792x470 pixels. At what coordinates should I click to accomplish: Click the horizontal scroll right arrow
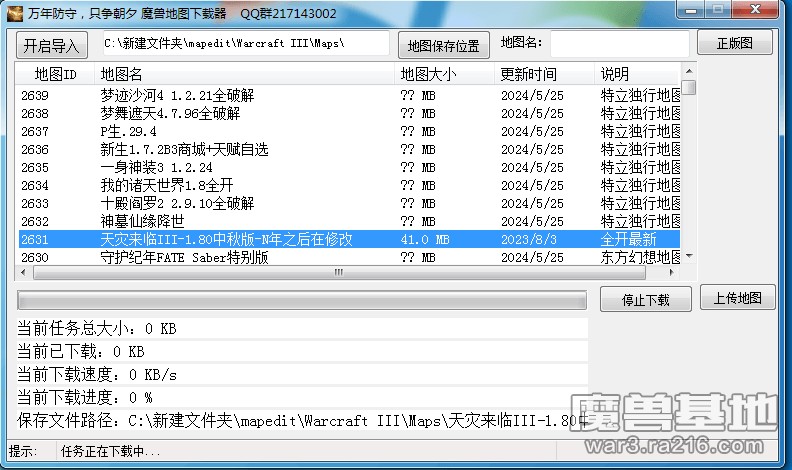coord(671,273)
